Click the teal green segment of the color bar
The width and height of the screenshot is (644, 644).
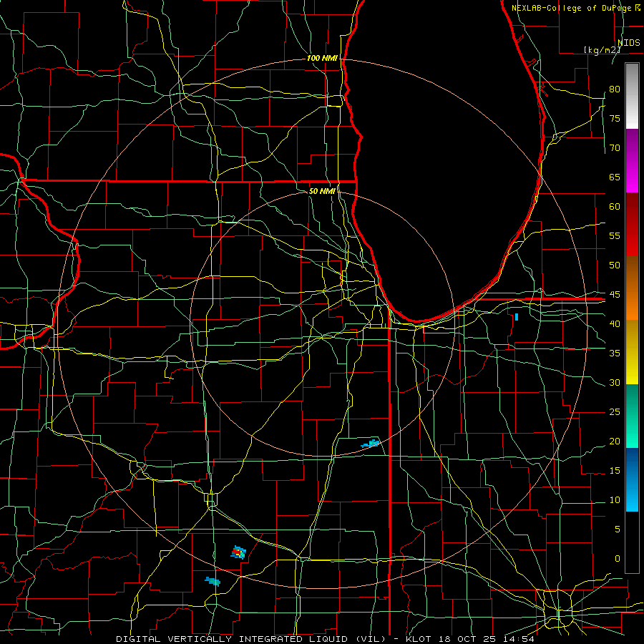pos(632,416)
